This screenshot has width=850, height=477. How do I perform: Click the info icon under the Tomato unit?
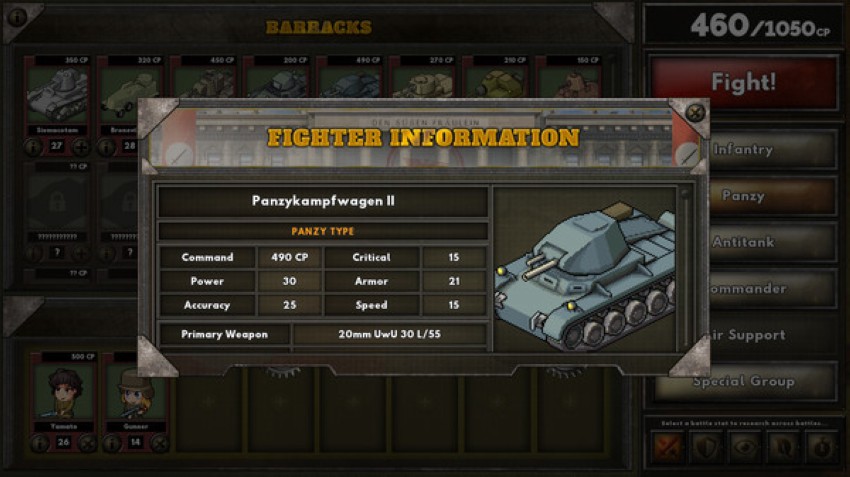[x=40, y=443]
